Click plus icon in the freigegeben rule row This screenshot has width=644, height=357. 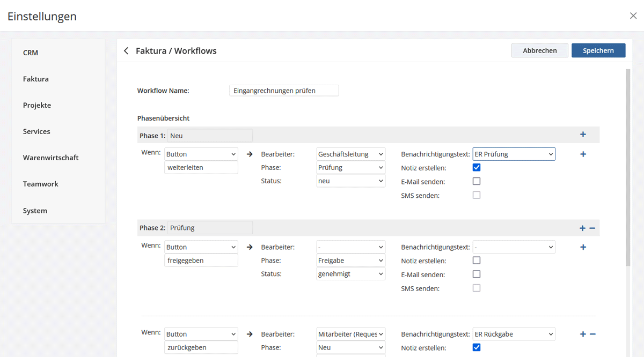click(583, 247)
